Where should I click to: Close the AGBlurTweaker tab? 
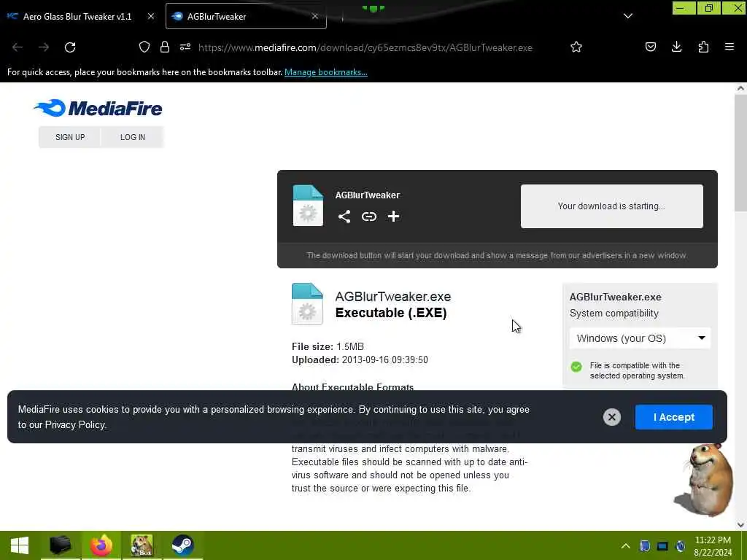coord(315,16)
